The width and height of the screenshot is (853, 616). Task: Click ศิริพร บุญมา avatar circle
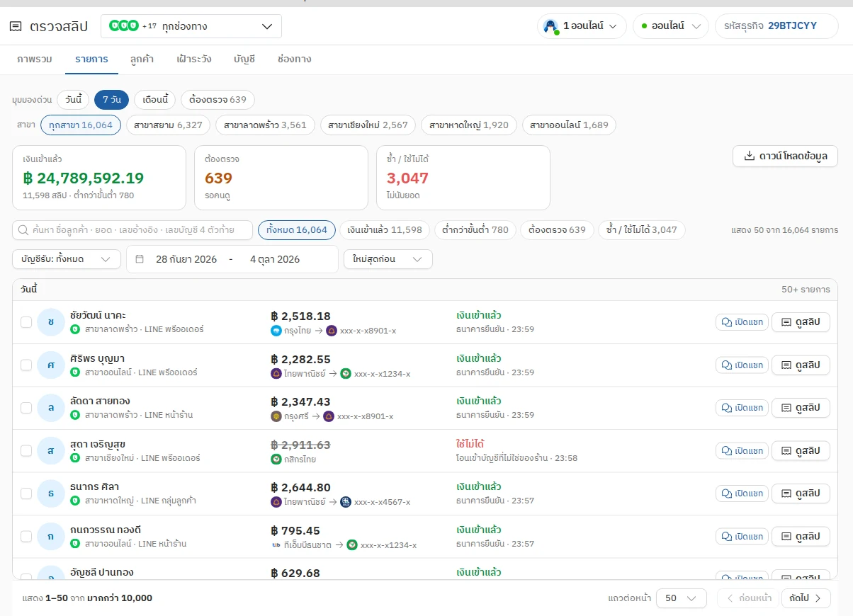tap(51, 365)
